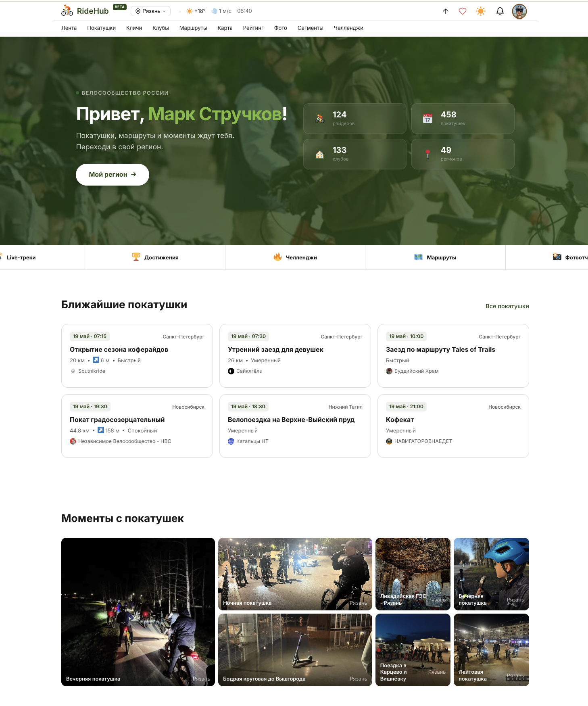
Task: Open favorites via the heart icon
Action: tap(463, 11)
